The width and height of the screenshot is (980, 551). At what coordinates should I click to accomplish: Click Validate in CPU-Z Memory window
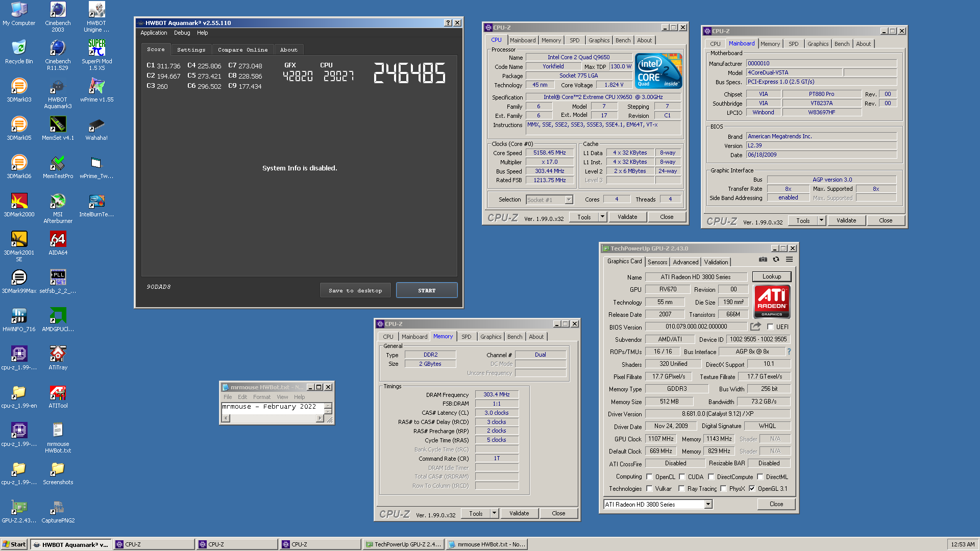519,513
